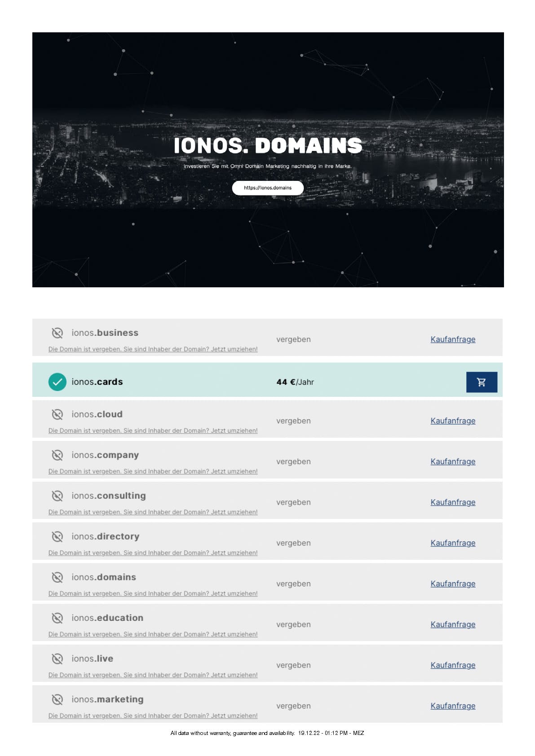Click the unavailable icon next to ionos.business

coord(57,333)
